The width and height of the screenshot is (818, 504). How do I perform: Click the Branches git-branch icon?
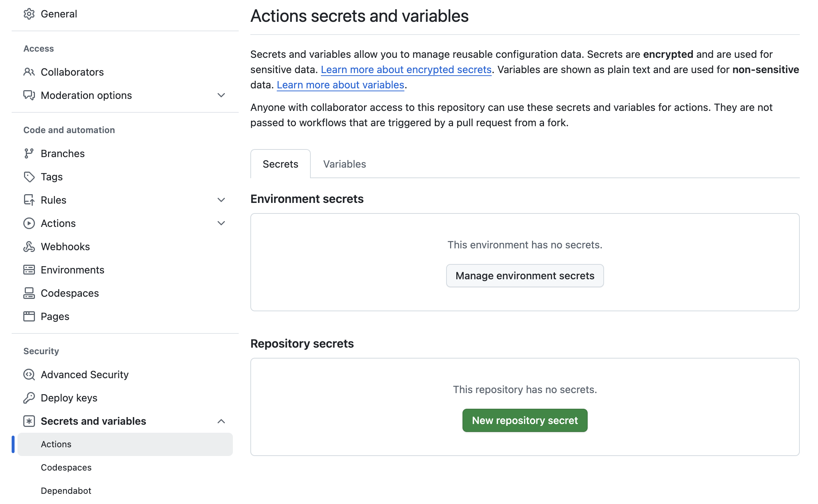coord(29,153)
